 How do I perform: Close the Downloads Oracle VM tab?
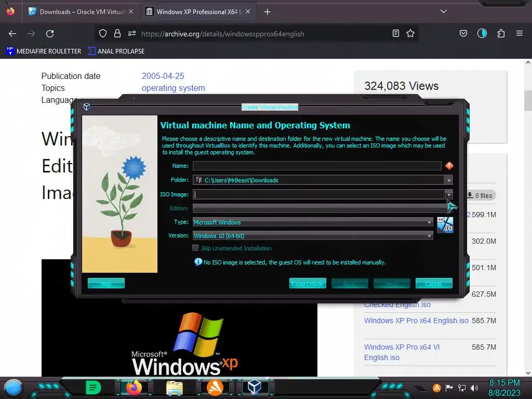coord(131,11)
